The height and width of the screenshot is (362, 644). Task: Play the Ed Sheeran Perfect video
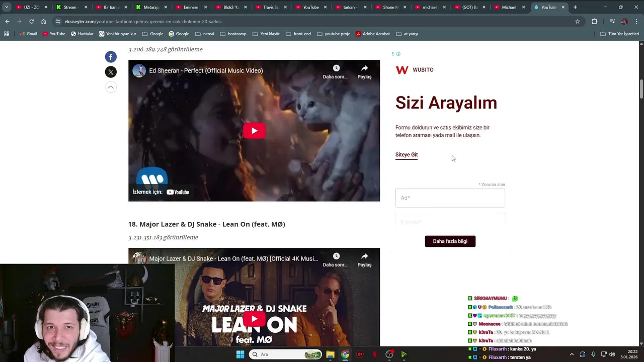pyautogui.click(x=254, y=131)
